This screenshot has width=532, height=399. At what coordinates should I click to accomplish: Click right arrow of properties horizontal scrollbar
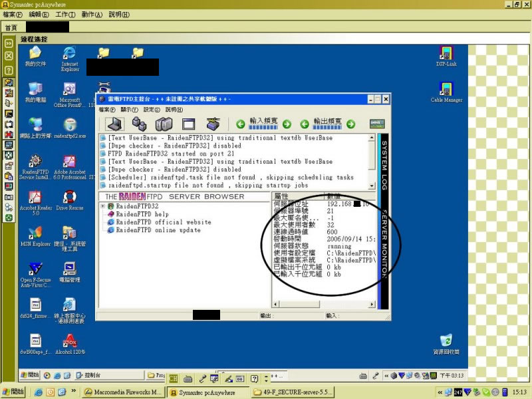tap(372, 304)
